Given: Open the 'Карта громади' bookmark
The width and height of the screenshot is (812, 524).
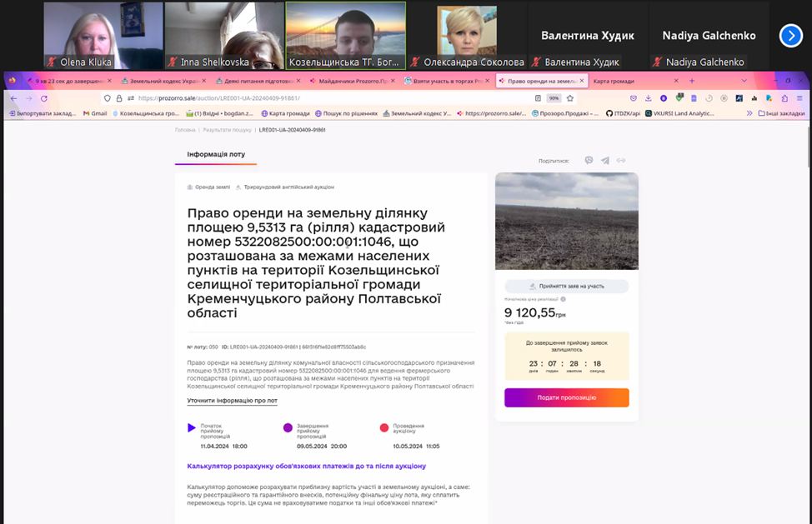Looking at the screenshot, I should click(285, 113).
